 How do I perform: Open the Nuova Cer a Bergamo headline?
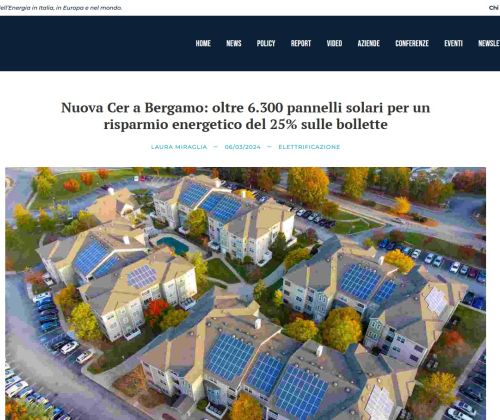point(246,116)
